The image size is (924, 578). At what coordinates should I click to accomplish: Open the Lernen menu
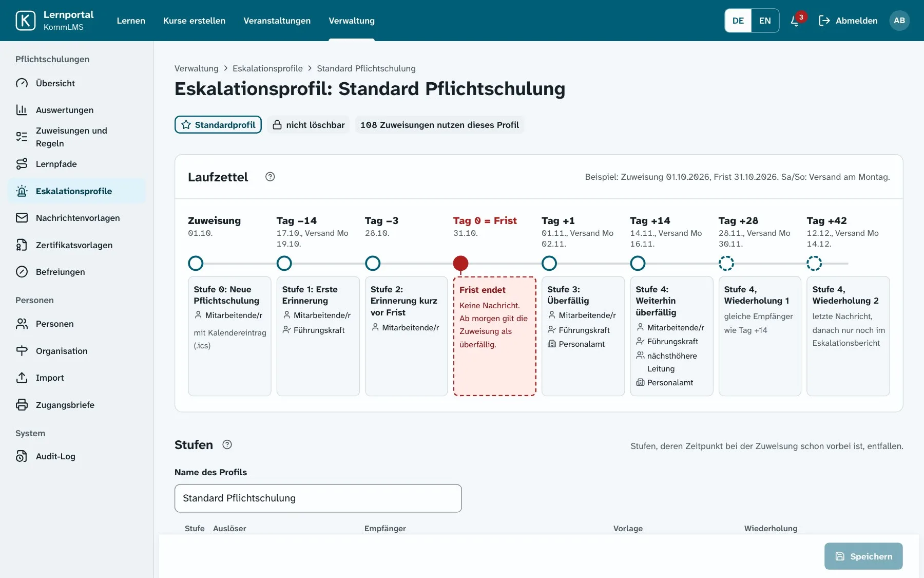click(131, 21)
